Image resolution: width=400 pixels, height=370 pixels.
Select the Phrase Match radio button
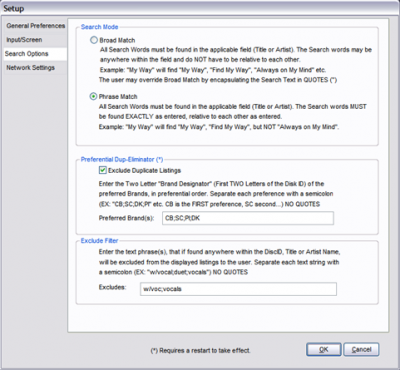tap(94, 97)
